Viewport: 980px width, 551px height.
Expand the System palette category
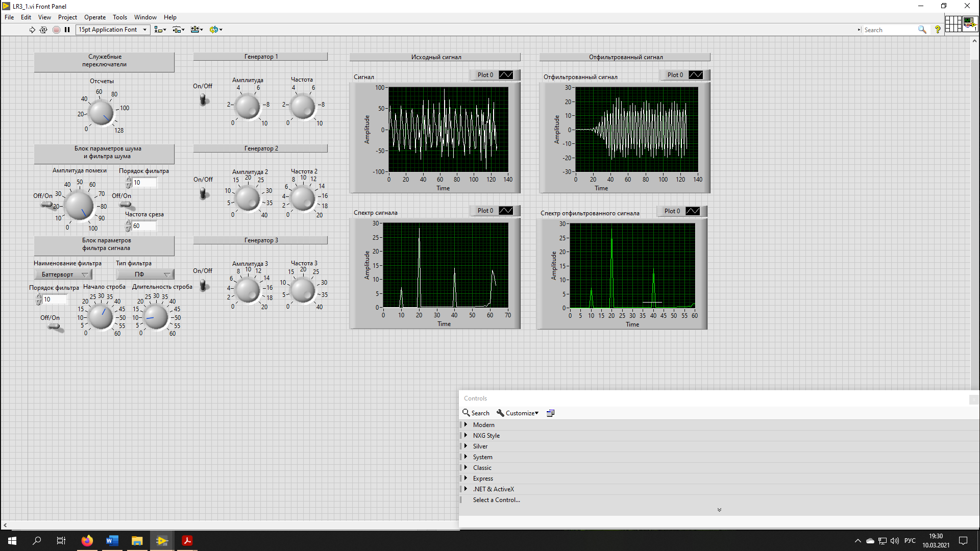pyautogui.click(x=465, y=457)
